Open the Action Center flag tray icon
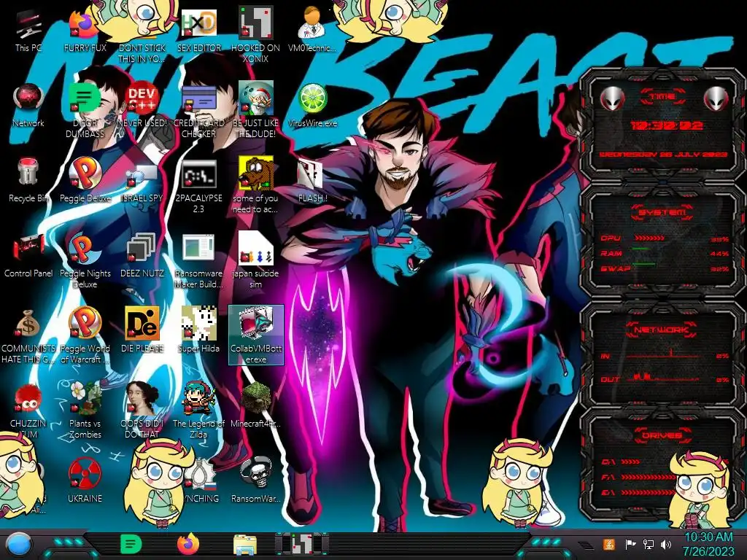 click(630, 544)
